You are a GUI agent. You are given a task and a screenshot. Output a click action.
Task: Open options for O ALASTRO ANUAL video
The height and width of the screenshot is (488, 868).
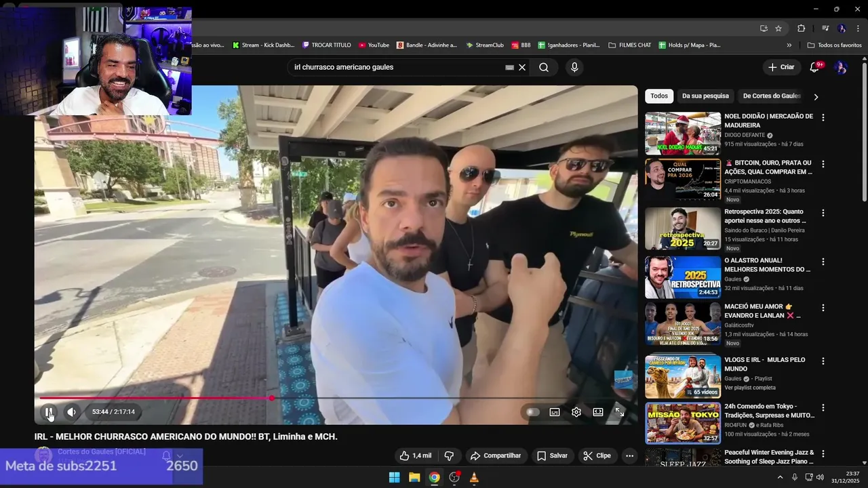coord(823,262)
